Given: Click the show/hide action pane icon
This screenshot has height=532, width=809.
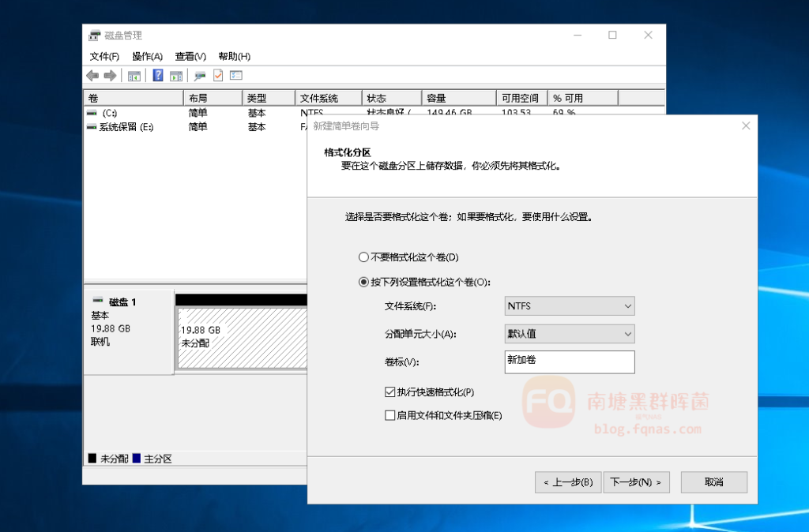Looking at the screenshot, I should pyautogui.click(x=176, y=76).
